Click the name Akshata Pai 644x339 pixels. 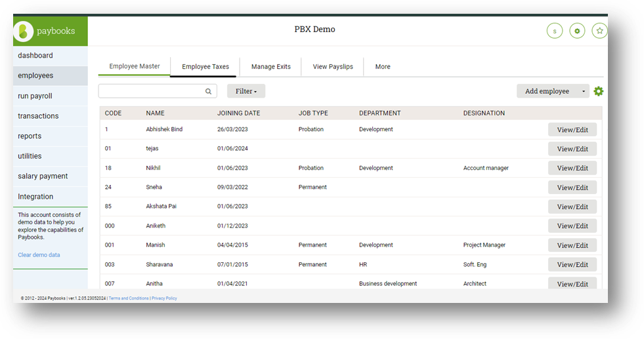(161, 207)
